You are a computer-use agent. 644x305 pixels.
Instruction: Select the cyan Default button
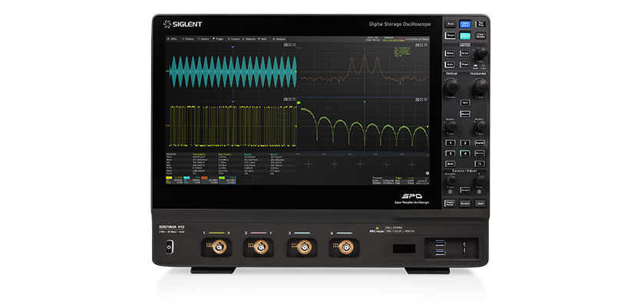[x=465, y=36]
